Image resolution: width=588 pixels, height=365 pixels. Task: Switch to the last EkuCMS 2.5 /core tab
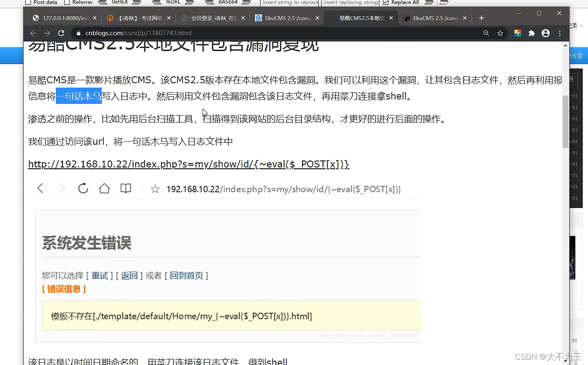click(x=435, y=18)
